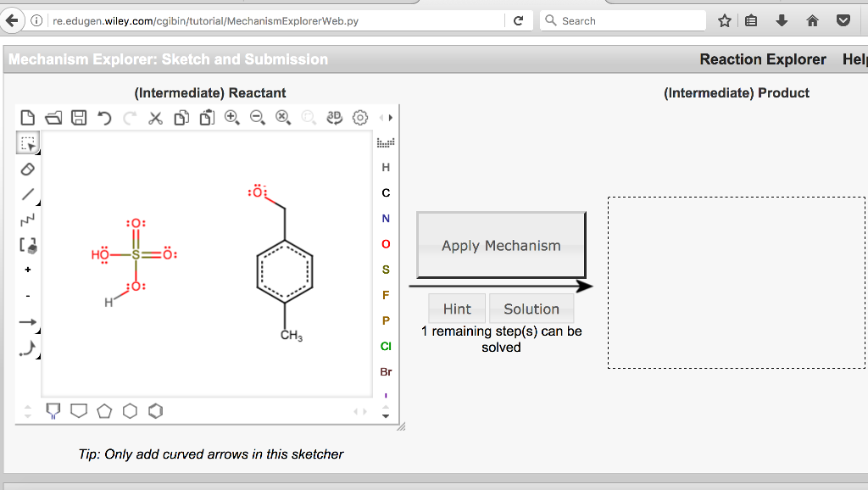Select the Eraser tool
Screen dimensions: 868x490
28,170
